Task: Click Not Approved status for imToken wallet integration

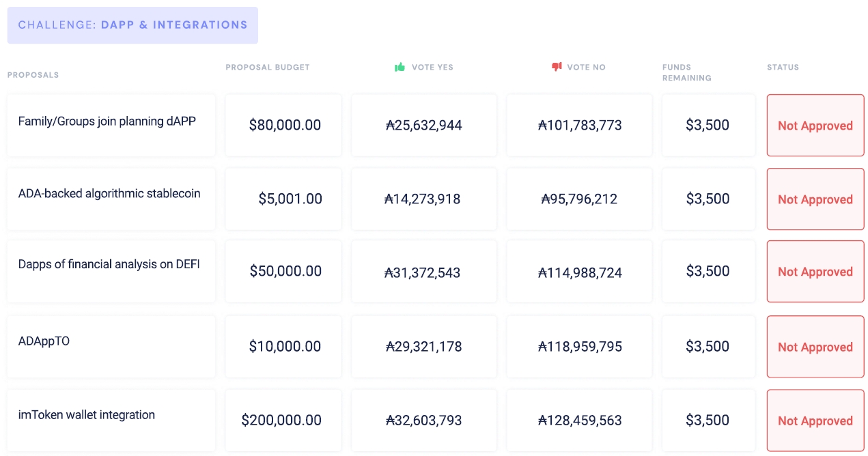Action: (x=815, y=421)
